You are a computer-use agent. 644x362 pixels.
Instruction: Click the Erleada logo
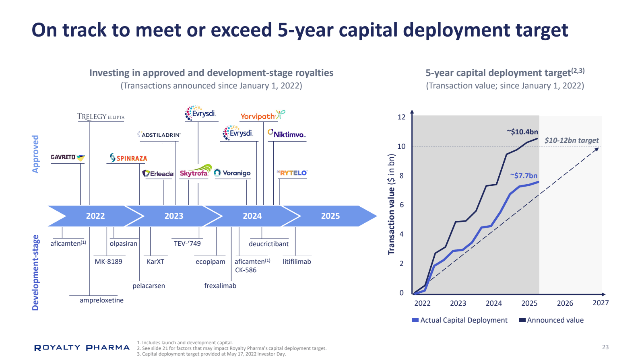point(158,173)
